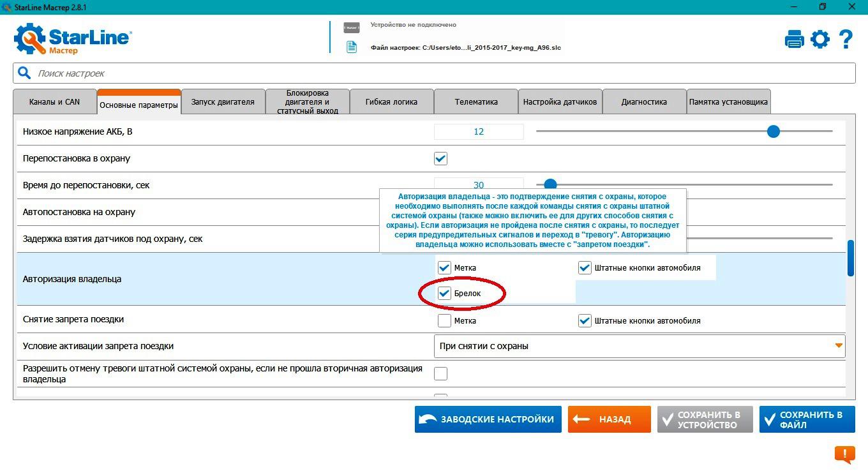Viewport: 868px width, 471px height.
Task: Click the Файл настроек path text
Action: click(x=466, y=47)
